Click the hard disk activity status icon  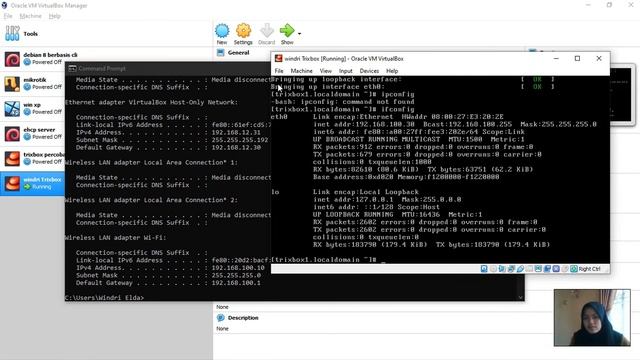[484, 269]
